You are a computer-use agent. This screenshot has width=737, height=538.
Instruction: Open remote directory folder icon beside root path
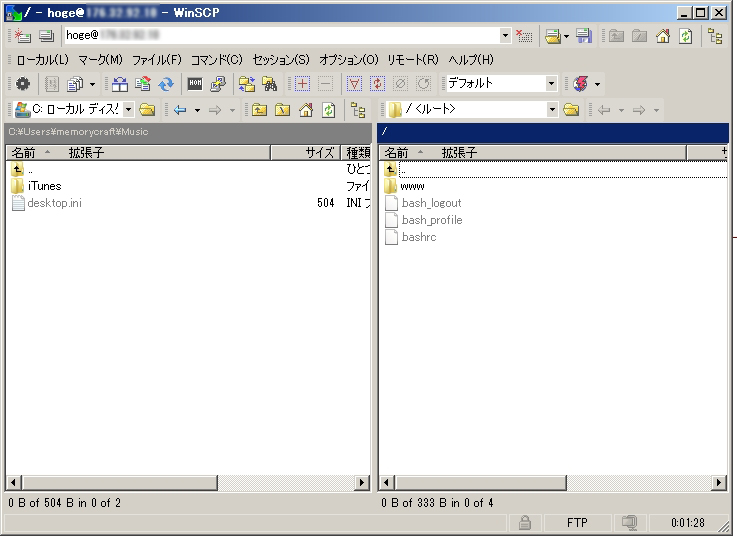(571, 110)
